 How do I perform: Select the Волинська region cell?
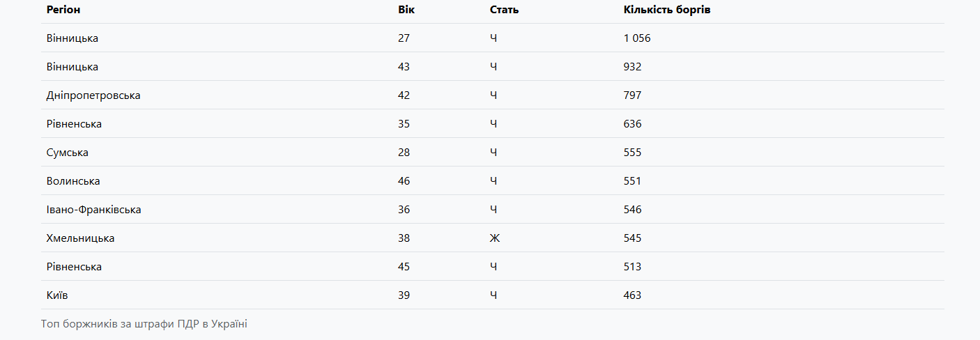(73, 181)
